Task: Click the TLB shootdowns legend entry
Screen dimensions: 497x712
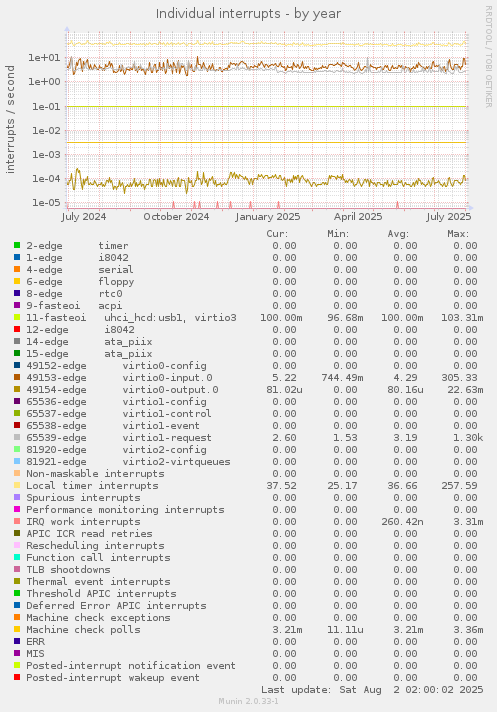Action: 68,569
